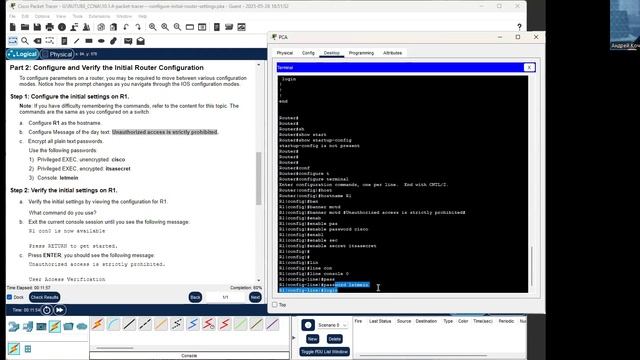The width and height of the screenshot is (640, 360).
Task: Click the New scenario button
Action: 312,339
